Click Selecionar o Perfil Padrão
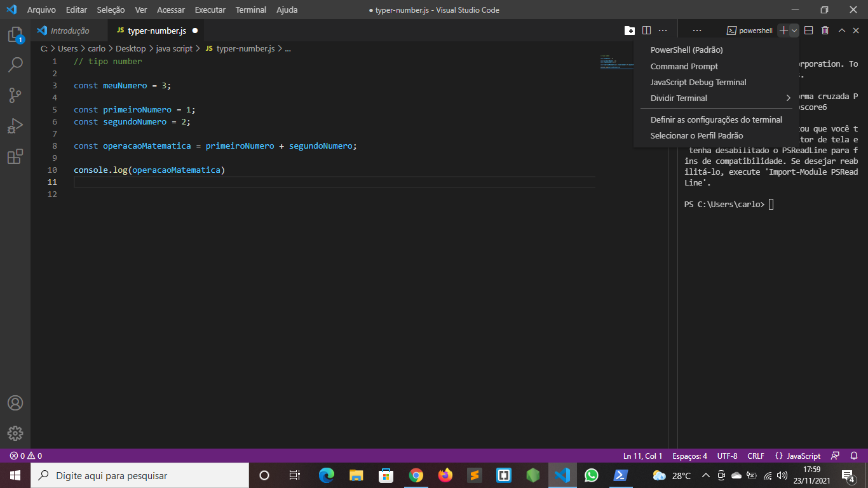 (x=716, y=135)
